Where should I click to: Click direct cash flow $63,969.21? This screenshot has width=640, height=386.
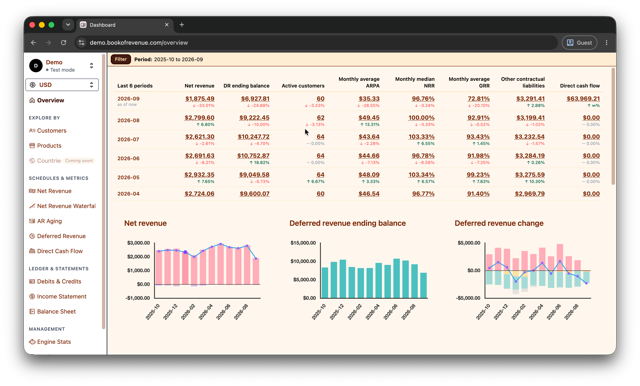pos(583,99)
